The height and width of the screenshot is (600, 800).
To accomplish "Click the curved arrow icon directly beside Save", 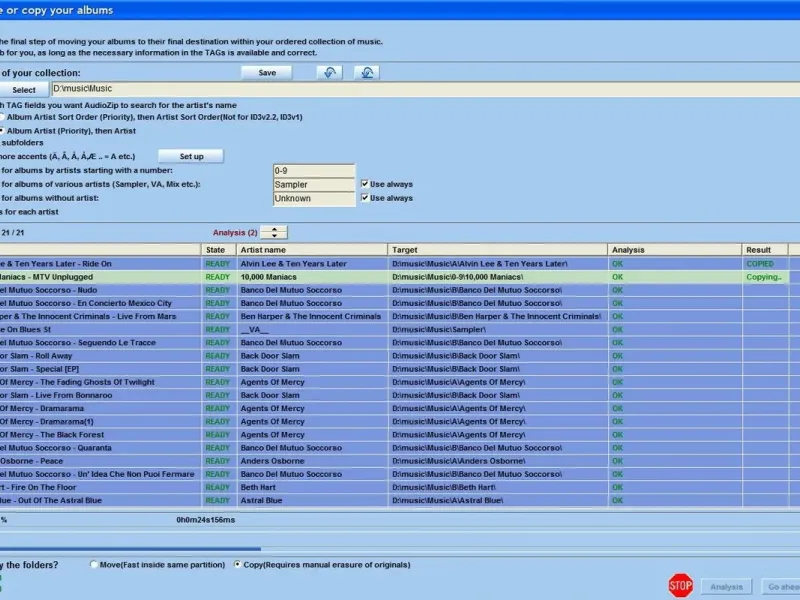I will [329, 72].
